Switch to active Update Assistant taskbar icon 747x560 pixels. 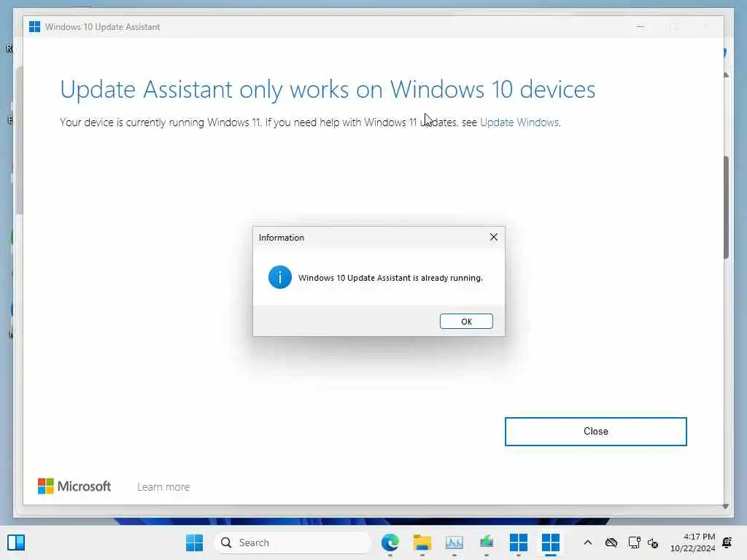pyautogui.click(x=550, y=542)
